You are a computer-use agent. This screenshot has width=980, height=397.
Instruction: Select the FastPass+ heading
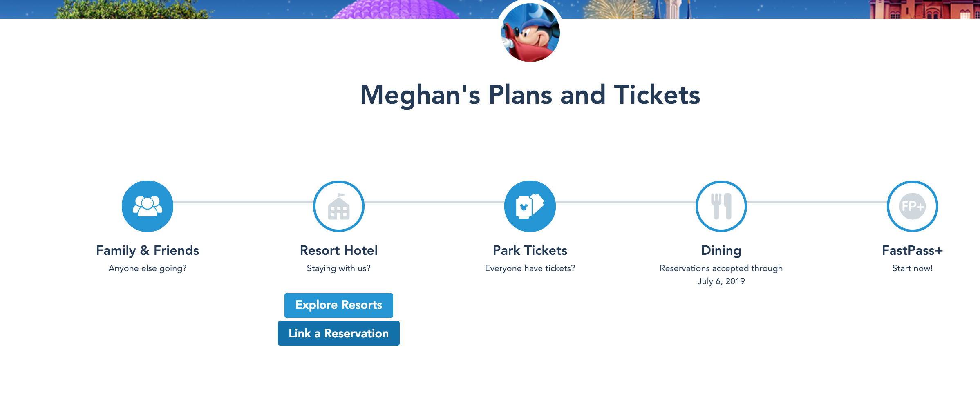tap(912, 250)
